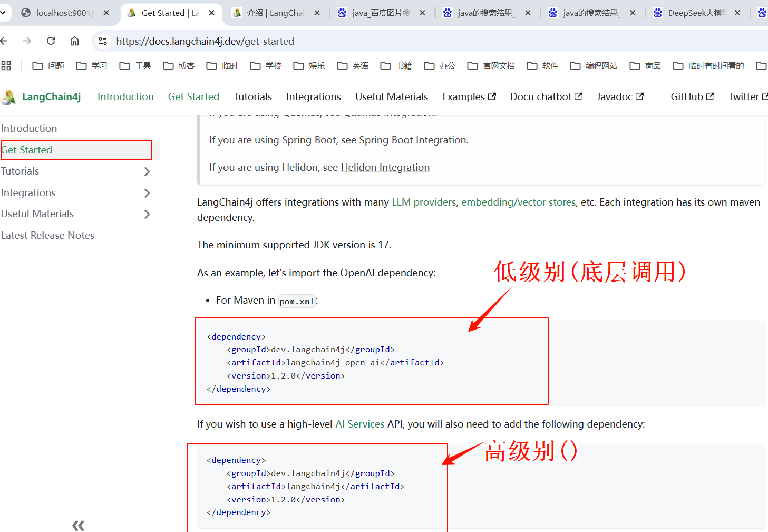
Task: Open the GitHub navbar link
Action: pos(692,96)
